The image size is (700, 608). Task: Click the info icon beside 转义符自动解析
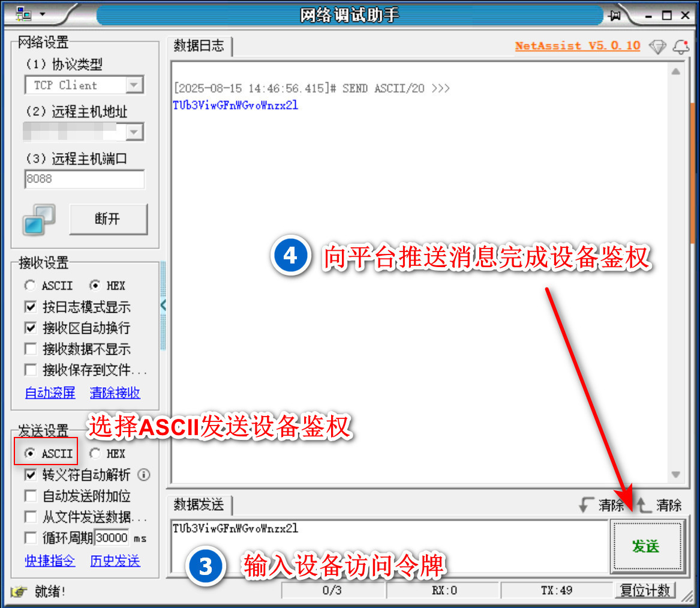click(x=144, y=475)
